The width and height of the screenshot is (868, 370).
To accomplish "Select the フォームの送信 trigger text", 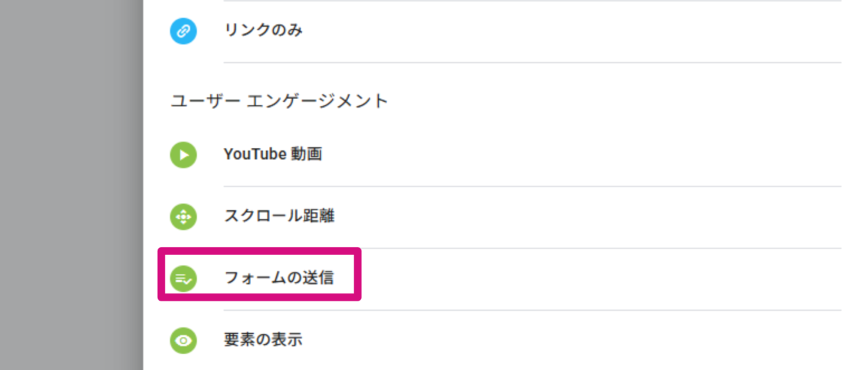I will (x=278, y=277).
